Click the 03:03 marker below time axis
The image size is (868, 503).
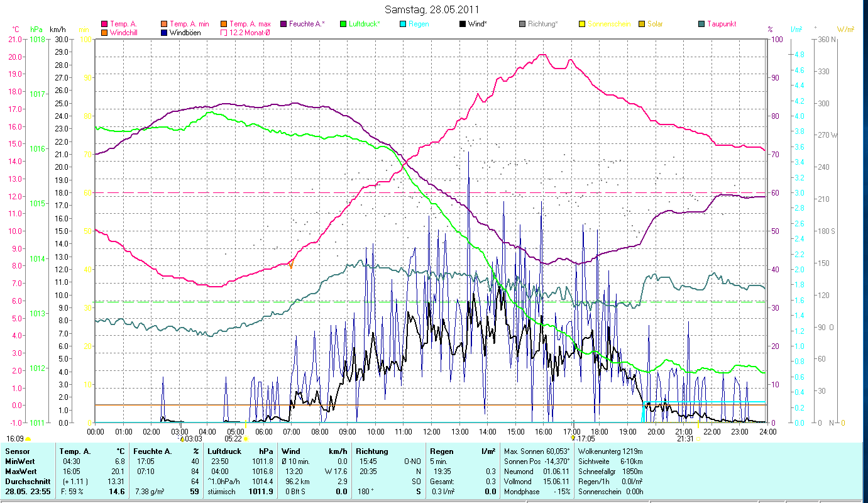(x=192, y=438)
